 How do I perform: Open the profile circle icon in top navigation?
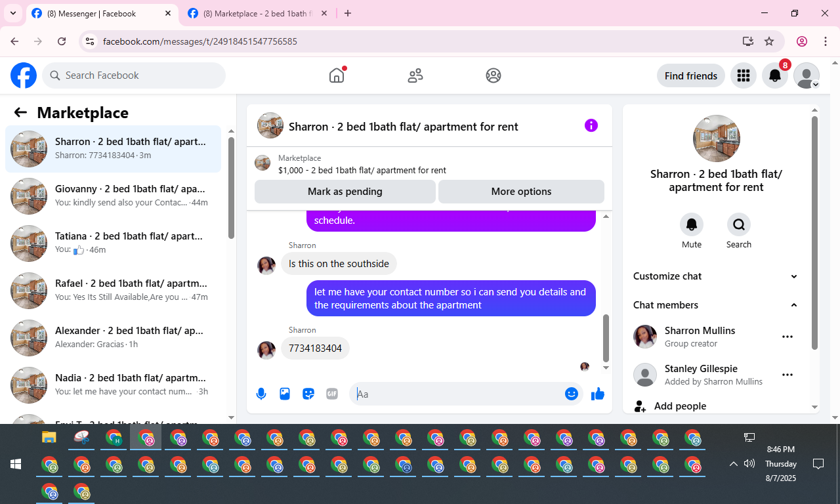coord(493,75)
